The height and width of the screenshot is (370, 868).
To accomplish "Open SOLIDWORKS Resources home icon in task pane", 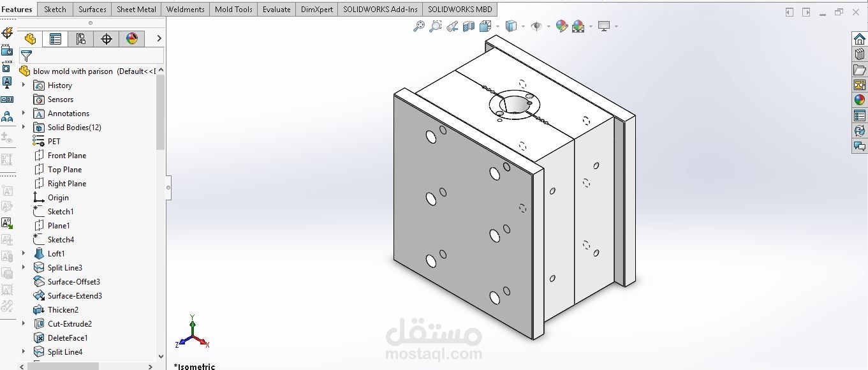I will 860,39.
